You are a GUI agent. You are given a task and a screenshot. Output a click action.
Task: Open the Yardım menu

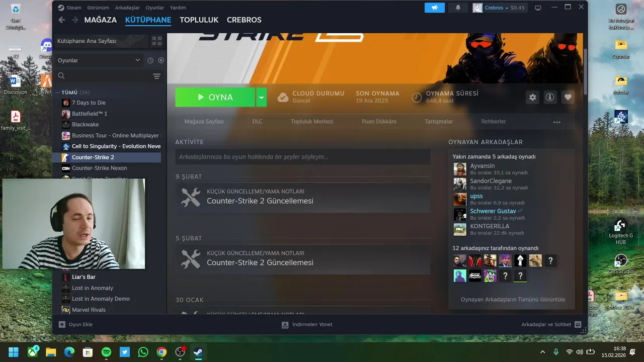coord(178,8)
